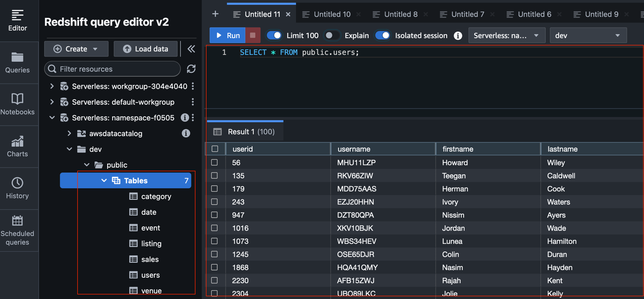Screen dimensions: 644x299
Task: Toggle the Isolated session switch
Action: pos(383,35)
